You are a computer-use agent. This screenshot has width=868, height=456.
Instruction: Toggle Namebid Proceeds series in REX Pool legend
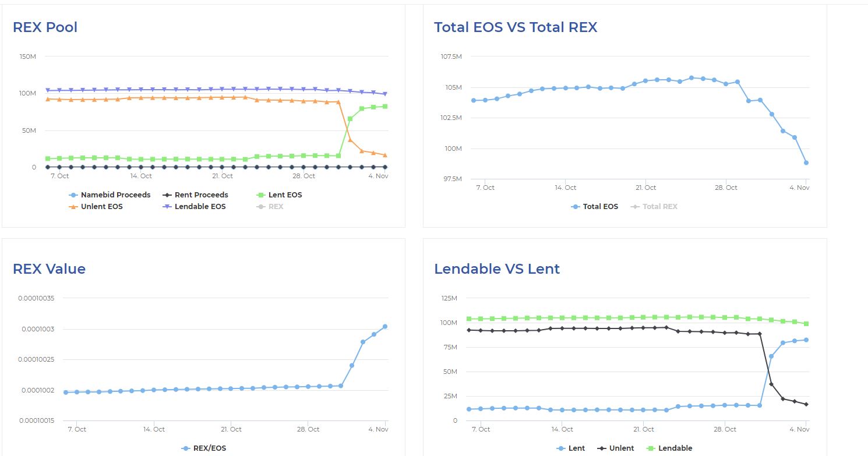click(x=110, y=195)
